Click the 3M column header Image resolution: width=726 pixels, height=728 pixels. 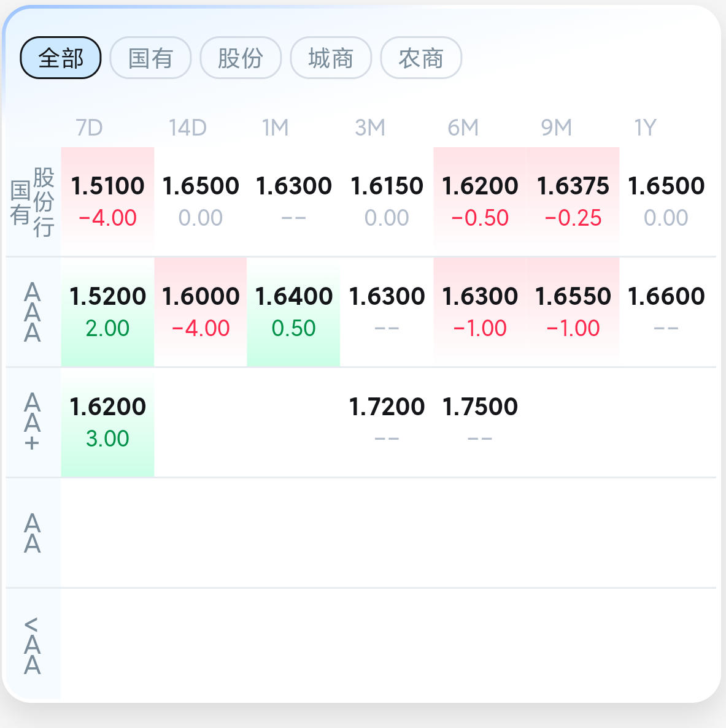point(370,127)
